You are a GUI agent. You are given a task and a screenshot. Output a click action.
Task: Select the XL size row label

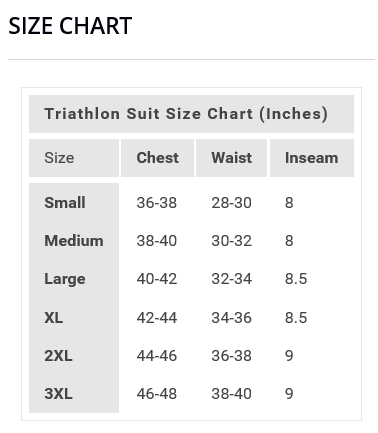(54, 317)
